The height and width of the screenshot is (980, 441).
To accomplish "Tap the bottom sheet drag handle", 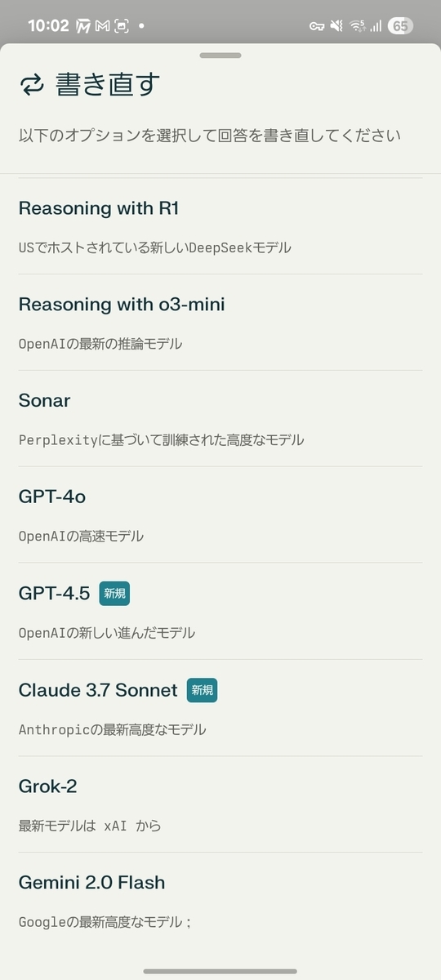I will (220, 56).
